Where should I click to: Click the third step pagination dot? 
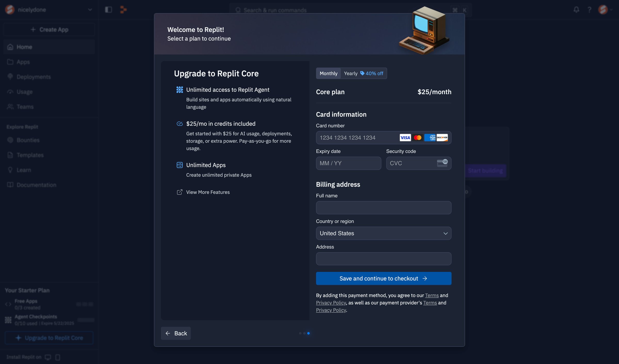[x=308, y=333]
